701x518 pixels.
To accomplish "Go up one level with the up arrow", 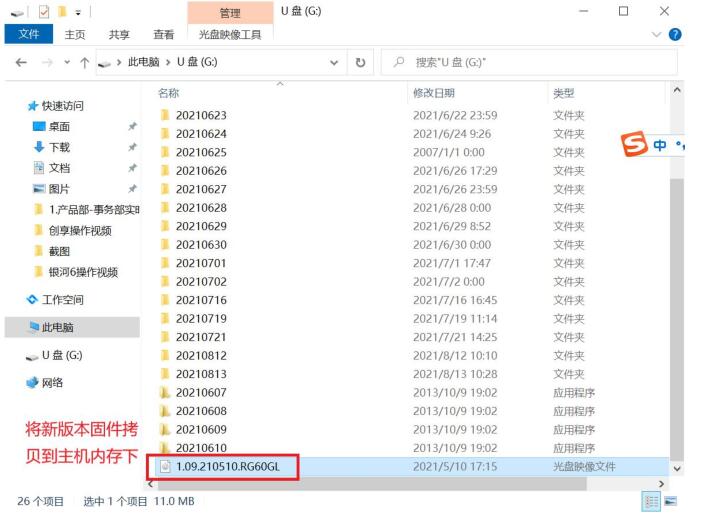I will (x=84, y=63).
